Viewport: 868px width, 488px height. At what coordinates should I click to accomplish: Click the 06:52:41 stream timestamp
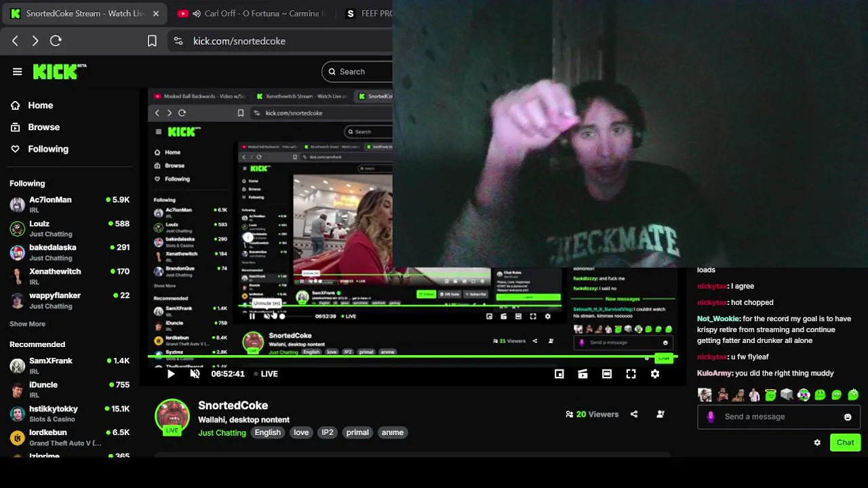click(x=228, y=373)
